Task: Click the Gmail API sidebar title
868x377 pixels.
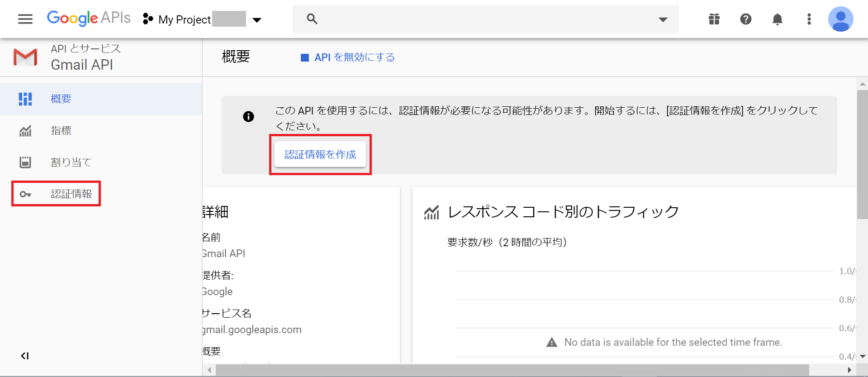Action: (82, 65)
